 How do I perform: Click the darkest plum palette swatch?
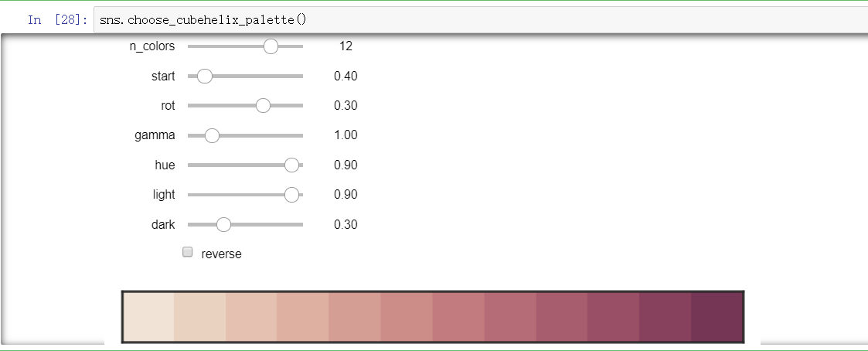click(x=717, y=317)
